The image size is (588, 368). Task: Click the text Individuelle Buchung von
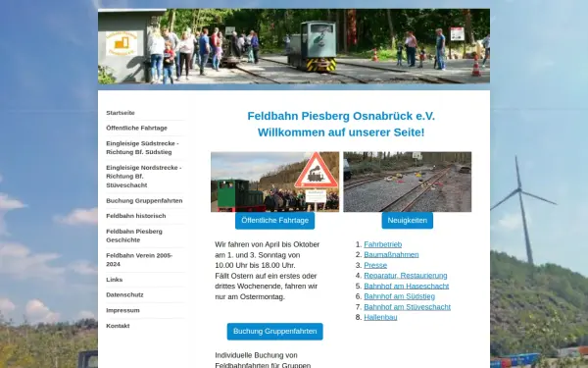(256, 355)
